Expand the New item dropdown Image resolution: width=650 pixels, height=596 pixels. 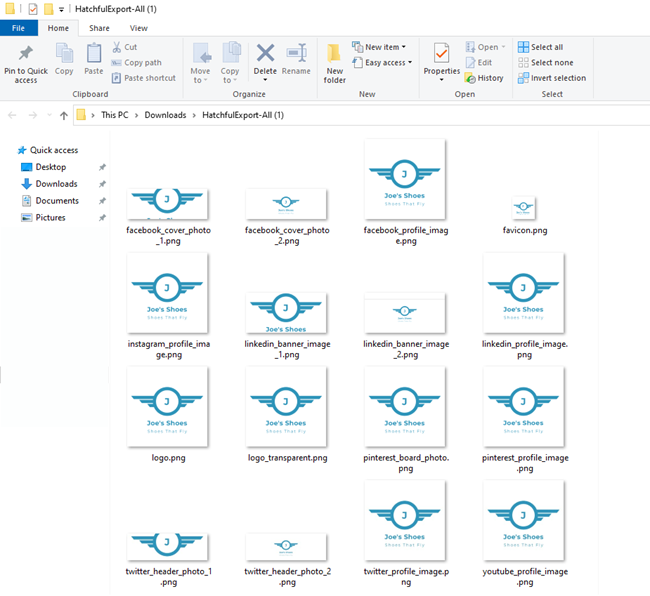pyautogui.click(x=383, y=47)
